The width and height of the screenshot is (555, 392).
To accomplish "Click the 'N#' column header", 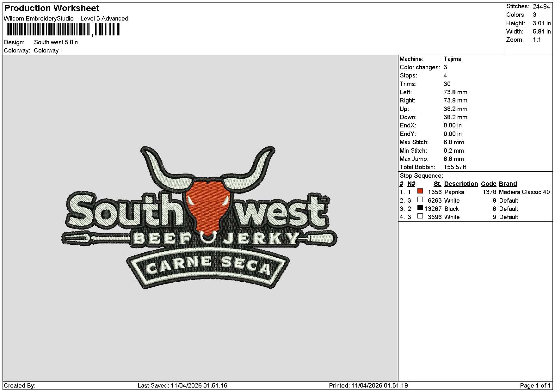I will (x=411, y=184).
